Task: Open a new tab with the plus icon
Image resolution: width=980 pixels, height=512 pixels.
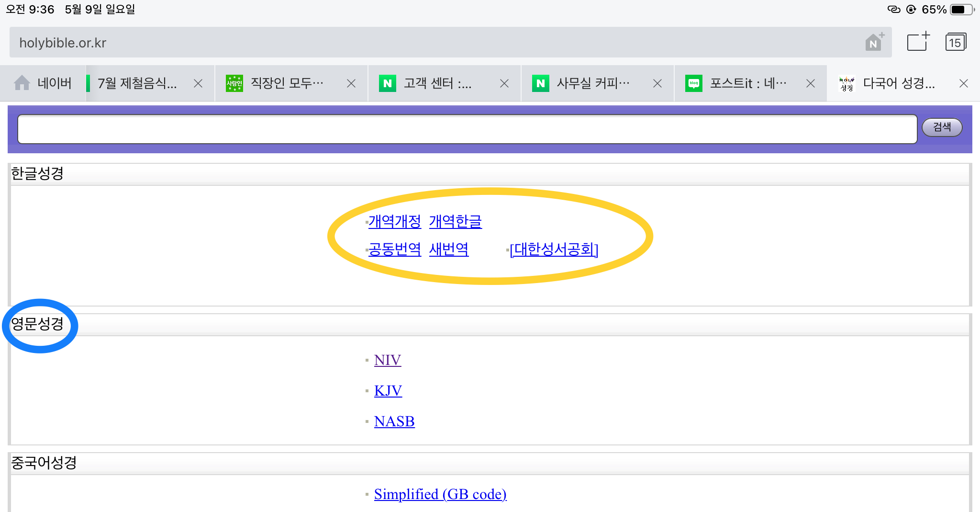Action: 918,42
